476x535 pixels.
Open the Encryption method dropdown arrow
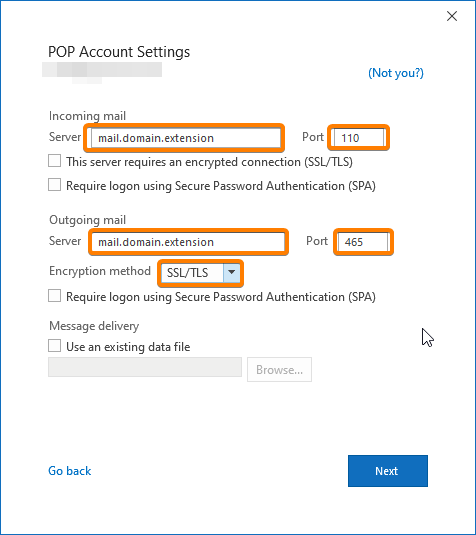click(x=231, y=273)
